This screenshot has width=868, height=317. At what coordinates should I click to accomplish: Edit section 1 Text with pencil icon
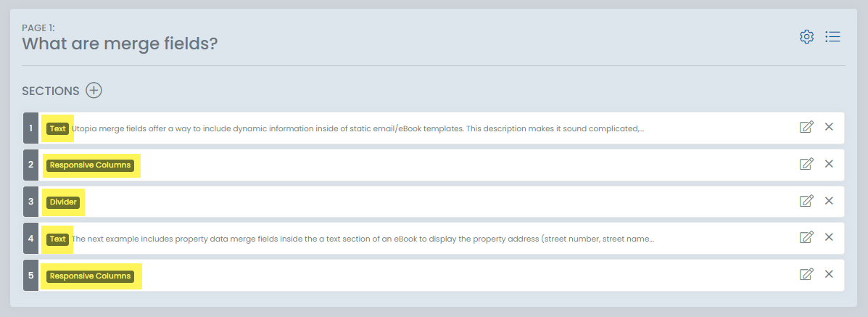click(806, 128)
